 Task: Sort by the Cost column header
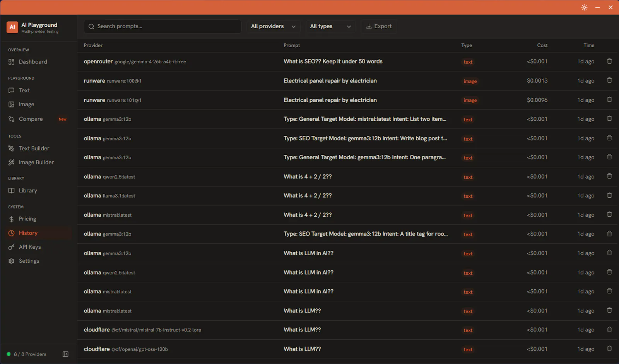click(542, 45)
